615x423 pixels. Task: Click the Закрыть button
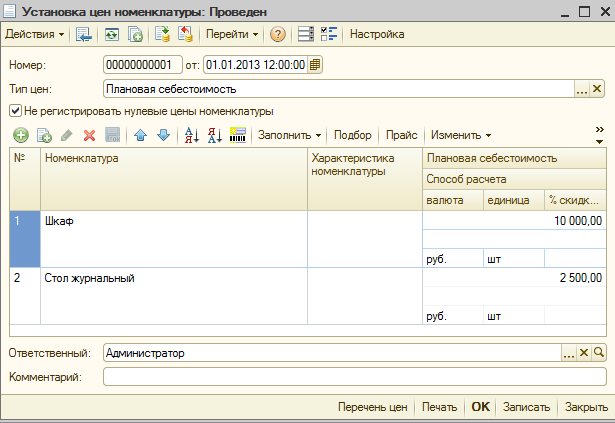tap(586, 407)
